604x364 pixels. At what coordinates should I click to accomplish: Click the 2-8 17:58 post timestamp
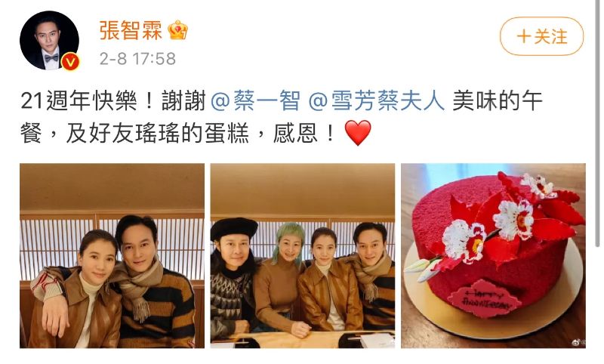click(137, 59)
